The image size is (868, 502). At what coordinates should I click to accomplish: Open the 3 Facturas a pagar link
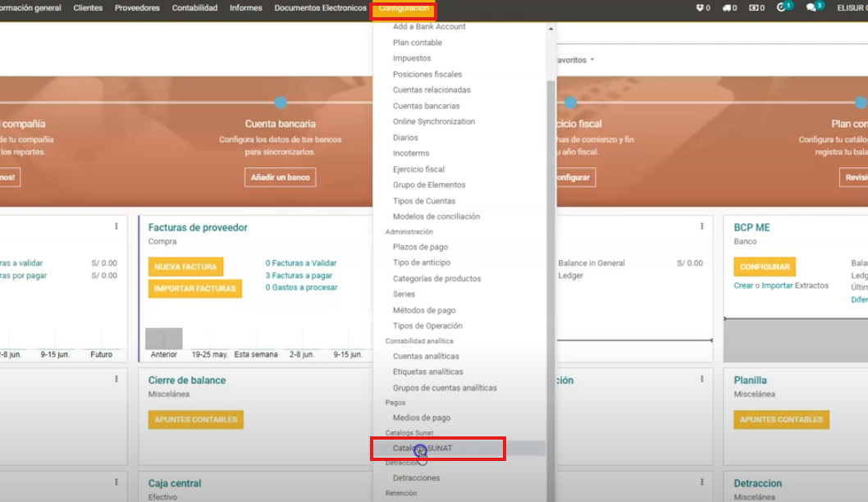299,276
